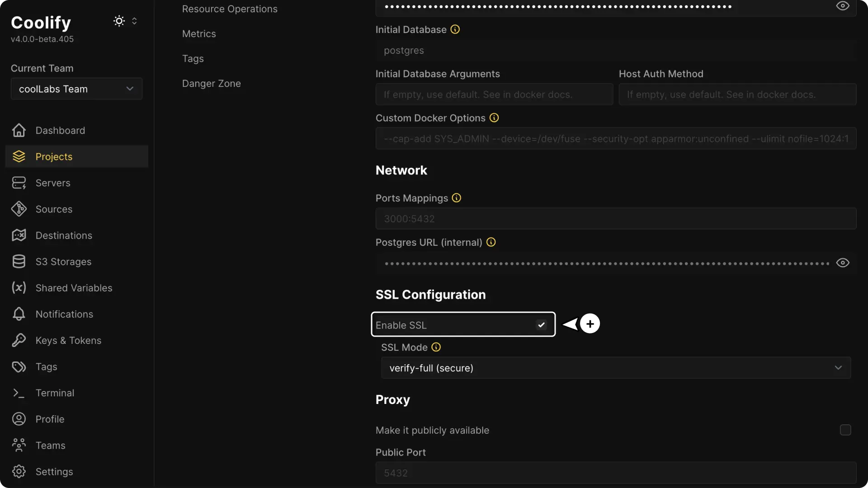Navigate to Notifications
Image resolution: width=868 pixels, height=488 pixels.
64,314
